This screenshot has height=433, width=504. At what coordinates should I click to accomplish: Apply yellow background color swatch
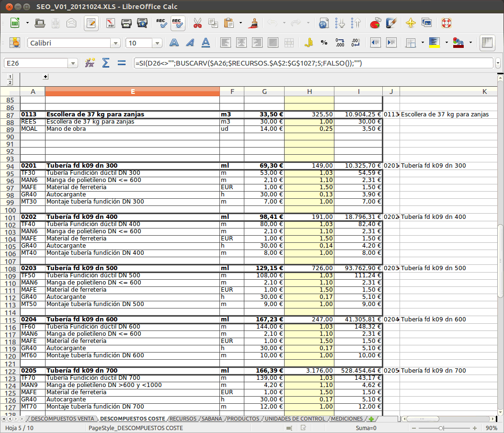click(435, 43)
